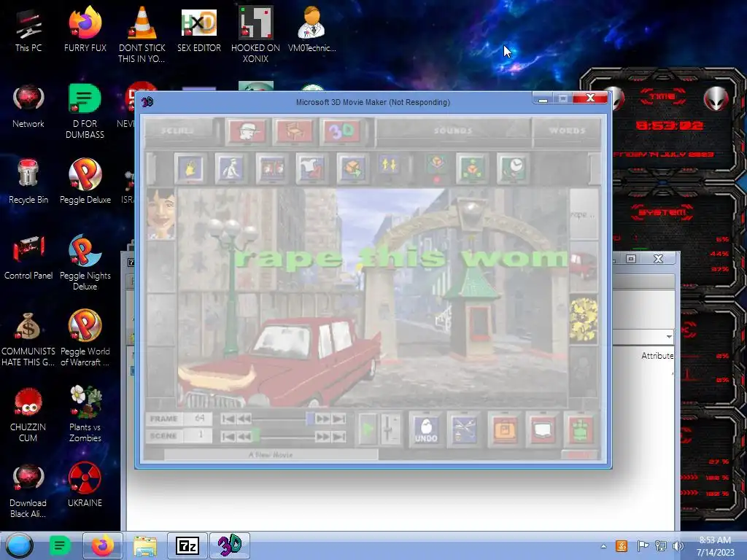Select the cube with green arrows resize tool
The image size is (747, 560).
click(x=472, y=168)
